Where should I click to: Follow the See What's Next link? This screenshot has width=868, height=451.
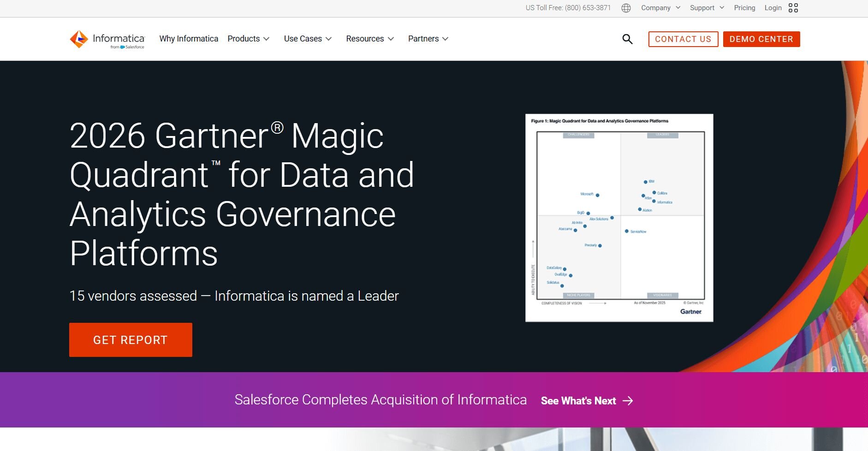point(578,401)
